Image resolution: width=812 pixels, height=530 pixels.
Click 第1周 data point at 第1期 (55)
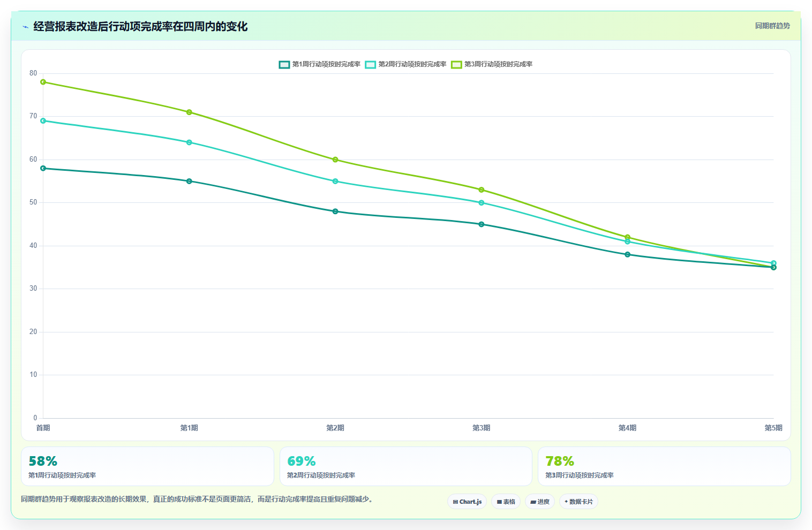(x=189, y=181)
